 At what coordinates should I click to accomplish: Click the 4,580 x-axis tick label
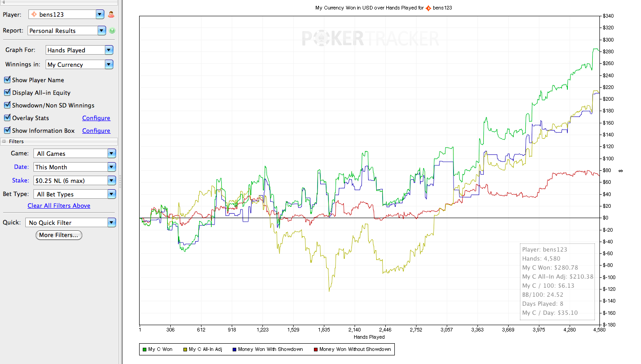tap(599, 330)
